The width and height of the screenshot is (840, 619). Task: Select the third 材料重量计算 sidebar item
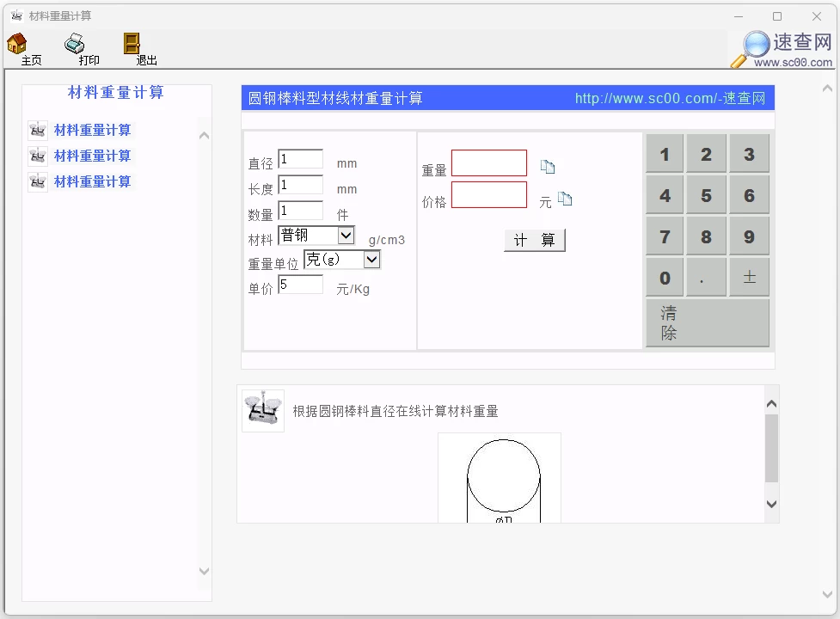(x=92, y=181)
